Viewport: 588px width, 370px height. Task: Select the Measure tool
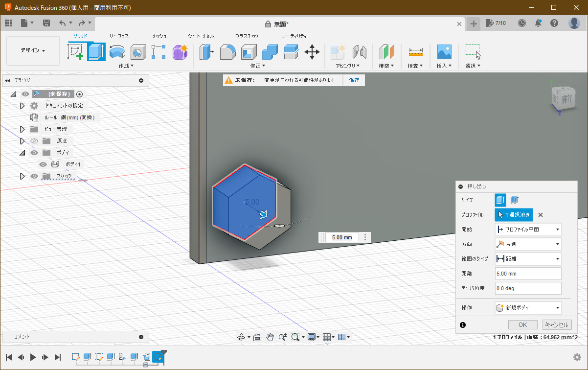coord(416,51)
